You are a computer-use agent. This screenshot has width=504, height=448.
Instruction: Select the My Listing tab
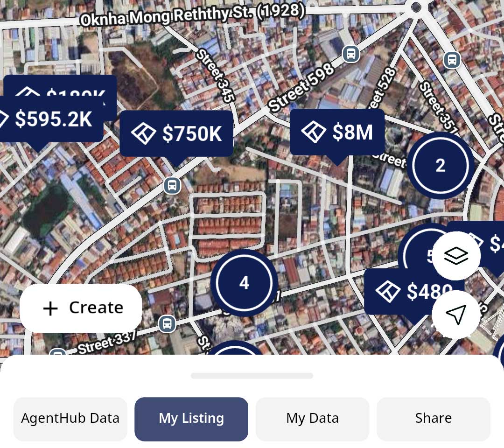[191, 419]
